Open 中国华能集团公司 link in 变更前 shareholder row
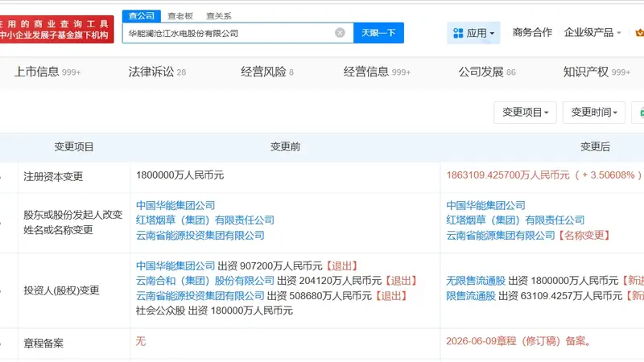Viewport: 644px width, 362px height. [175, 205]
